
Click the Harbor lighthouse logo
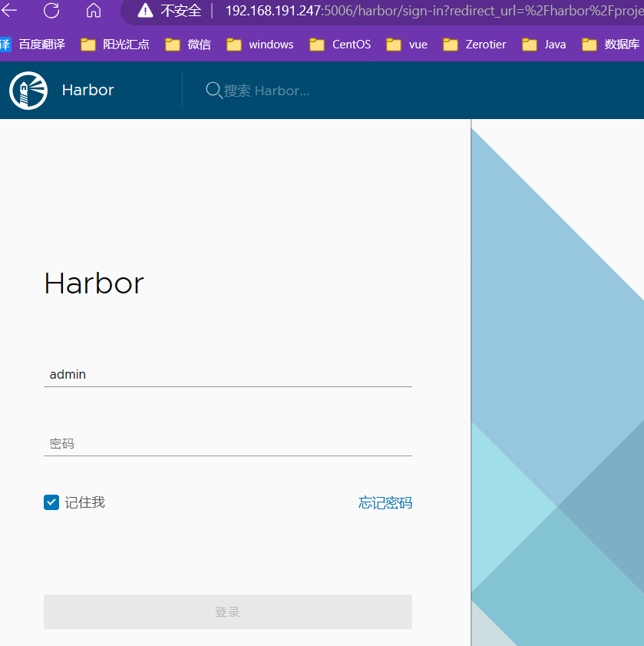pyautogui.click(x=28, y=91)
